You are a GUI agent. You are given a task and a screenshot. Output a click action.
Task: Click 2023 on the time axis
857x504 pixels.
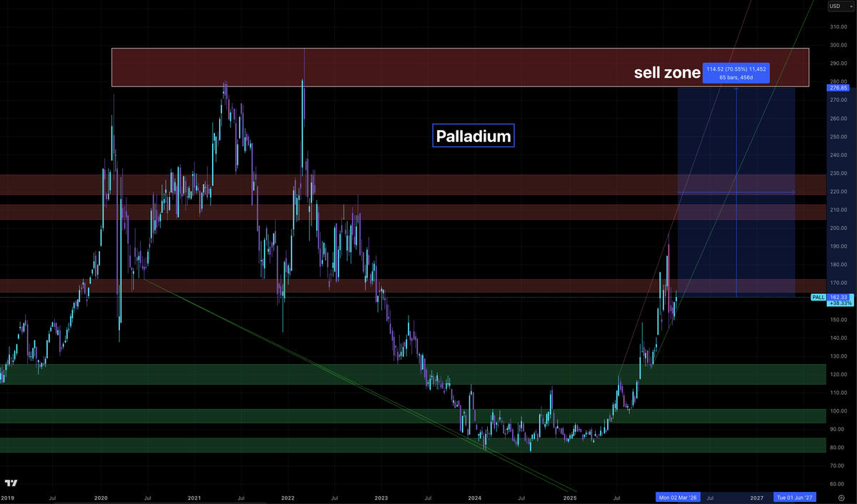point(381,497)
